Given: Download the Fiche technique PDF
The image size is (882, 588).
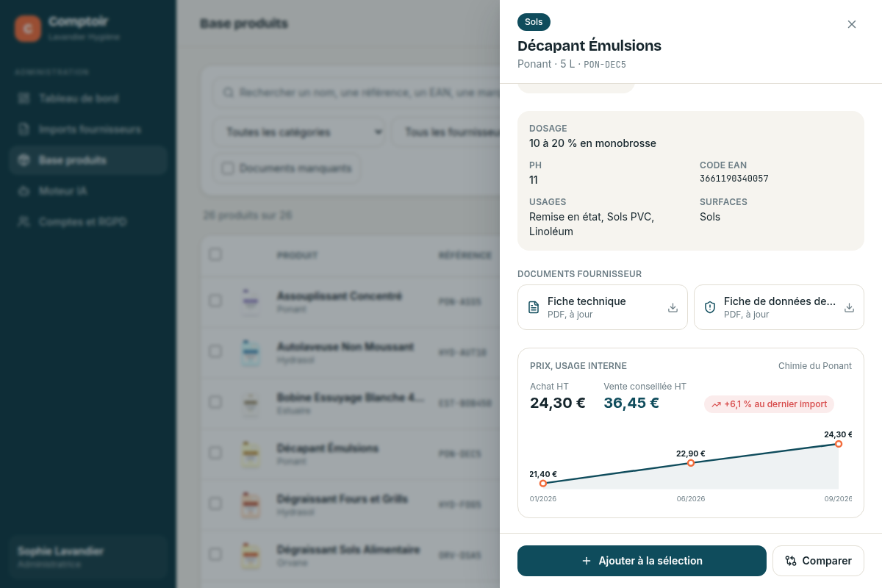Looking at the screenshot, I should [x=673, y=307].
